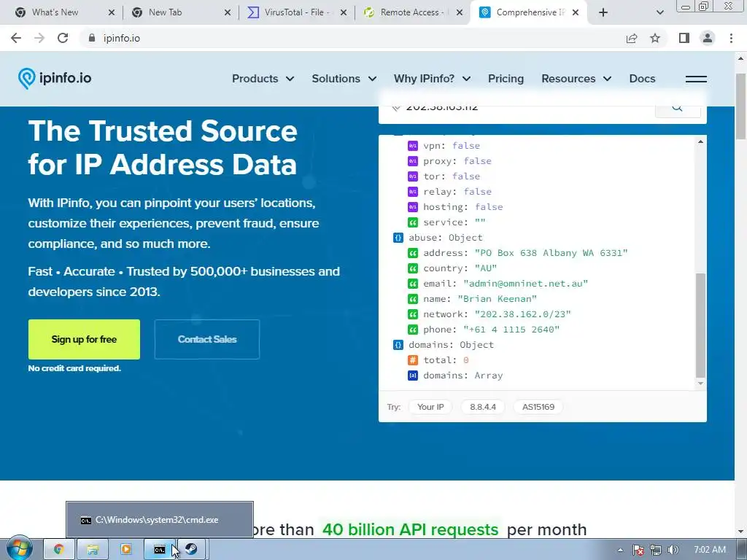Open a new tab with plus button

(x=603, y=12)
